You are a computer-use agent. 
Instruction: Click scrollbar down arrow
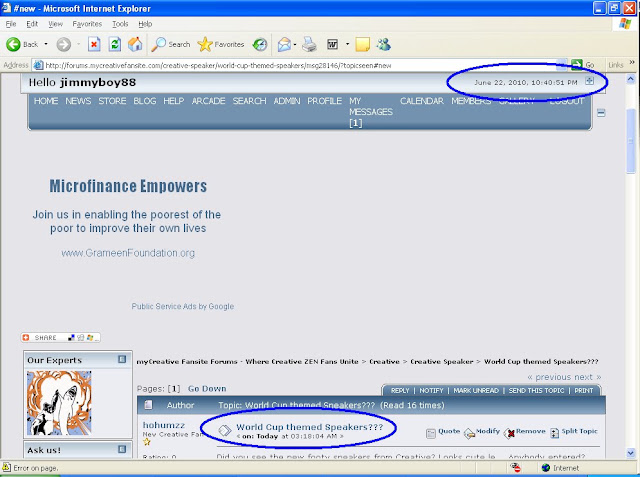(631, 453)
